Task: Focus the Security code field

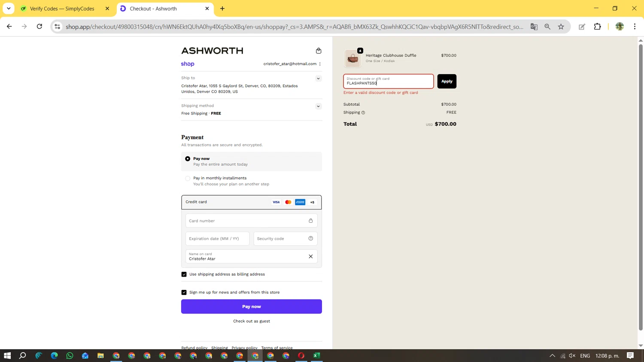Action: (286, 238)
